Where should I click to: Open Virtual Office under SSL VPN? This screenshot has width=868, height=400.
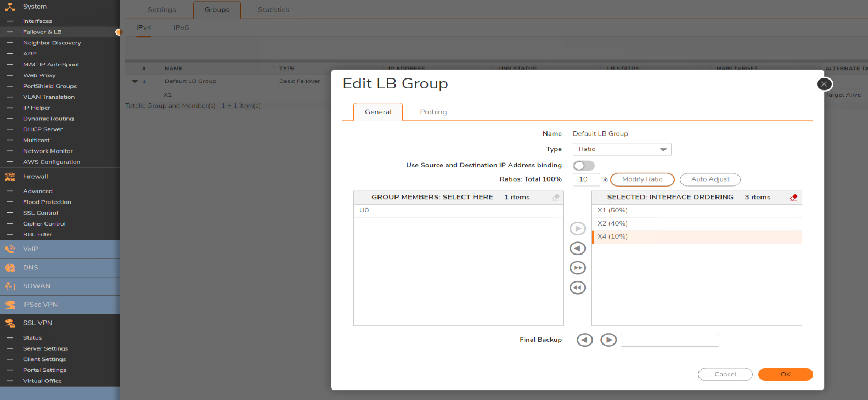pyautogui.click(x=42, y=381)
